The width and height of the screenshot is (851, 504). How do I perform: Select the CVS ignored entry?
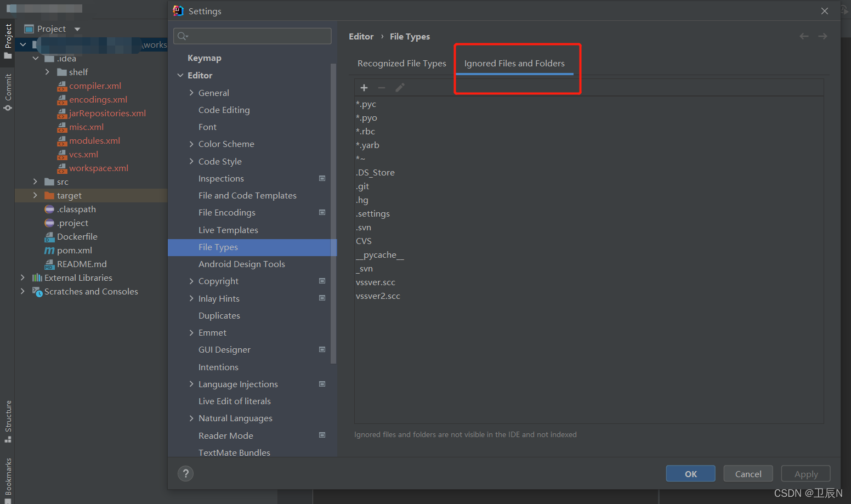pos(364,241)
